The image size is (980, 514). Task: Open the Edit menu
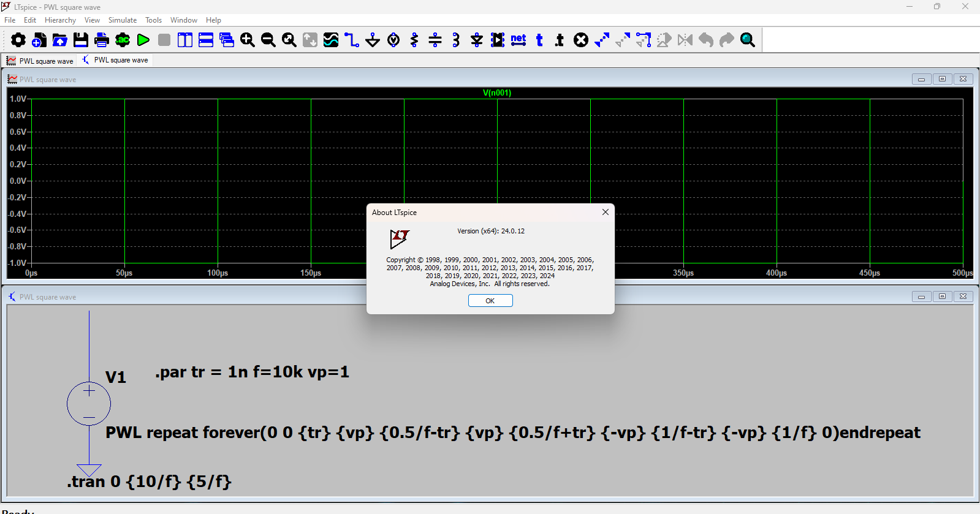click(30, 20)
